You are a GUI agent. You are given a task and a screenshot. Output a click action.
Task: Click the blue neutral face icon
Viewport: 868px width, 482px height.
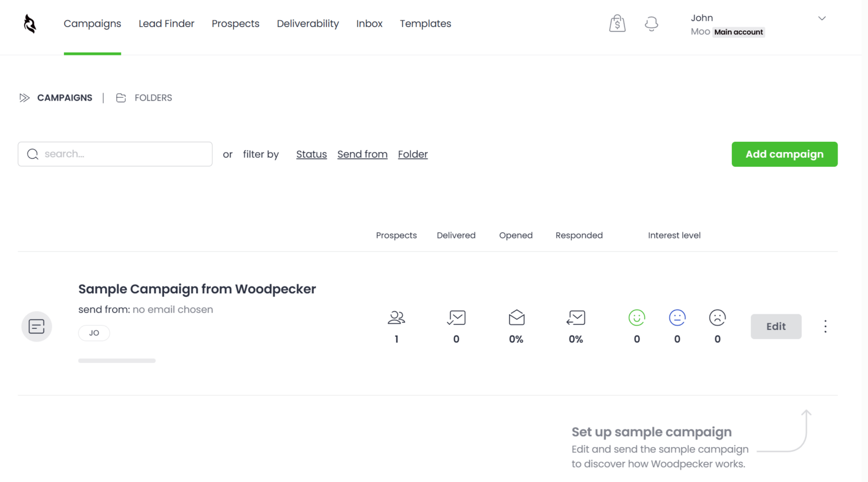coord(677,318)
